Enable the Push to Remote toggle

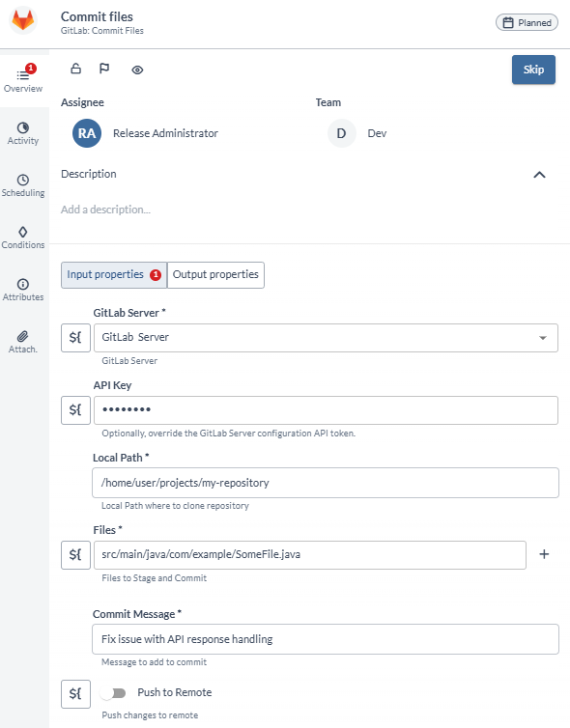(x=113, y=693)
